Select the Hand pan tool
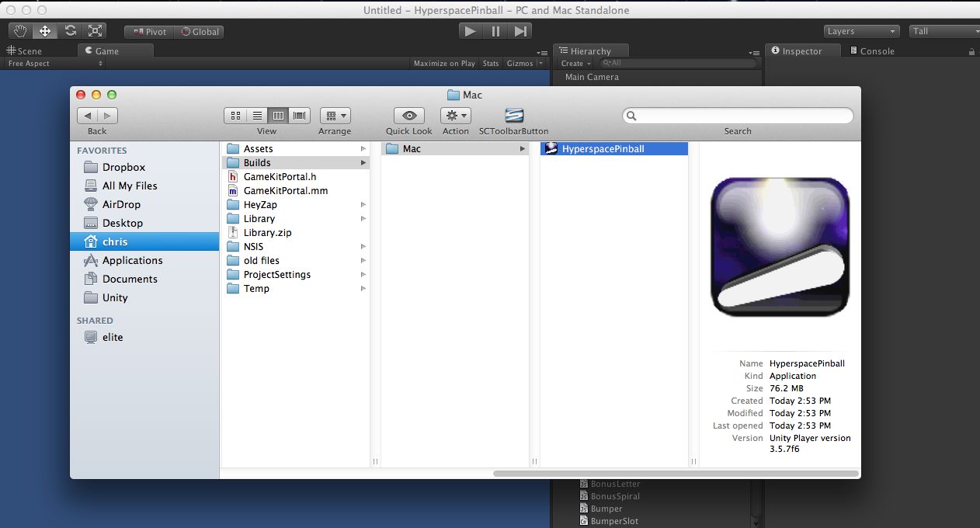 pyautogui.click(x=19, y=30)
